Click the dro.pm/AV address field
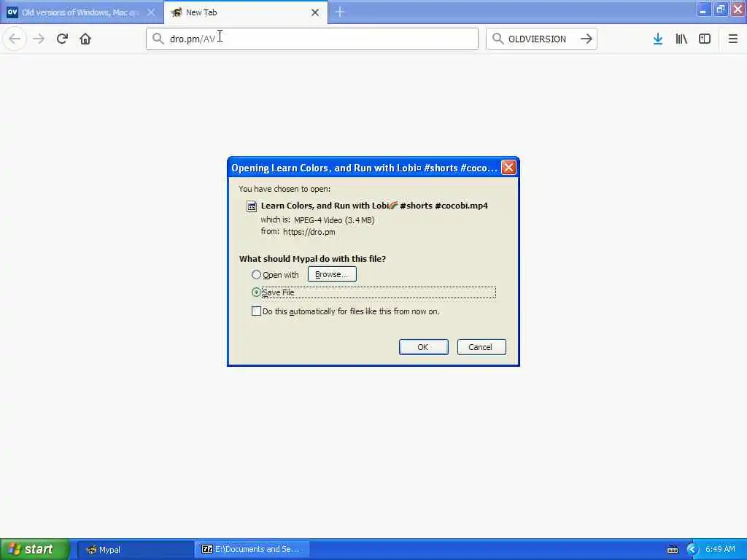This screenshot has width=747, height=560. point(312,39)
